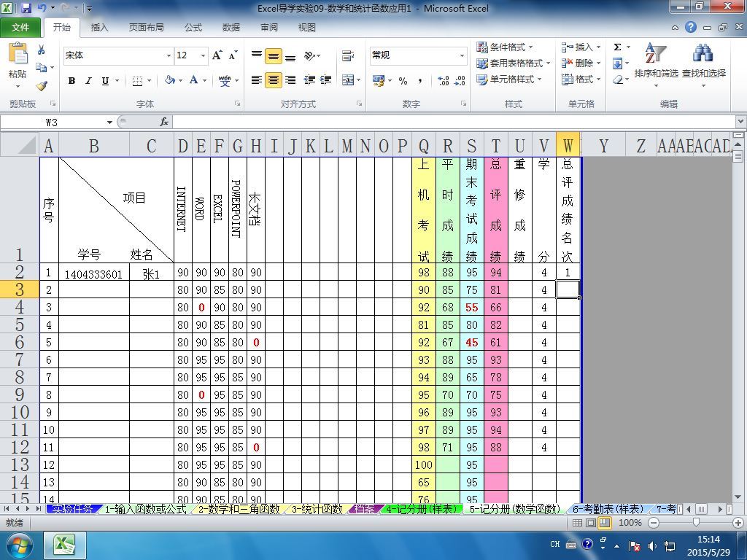This screenshot has width=747, height=560.
Task: Click in the formula bar input
Action: click(x=454, y=122)
